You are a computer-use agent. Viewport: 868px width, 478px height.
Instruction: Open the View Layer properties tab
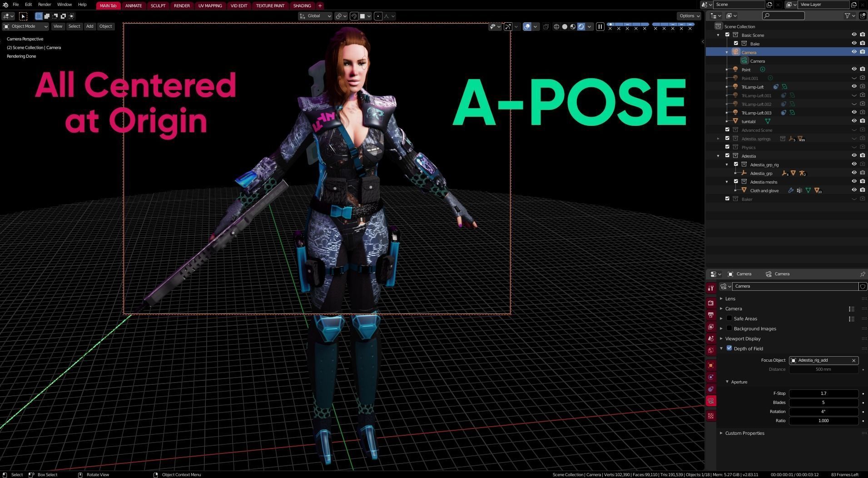click(711, 327)
